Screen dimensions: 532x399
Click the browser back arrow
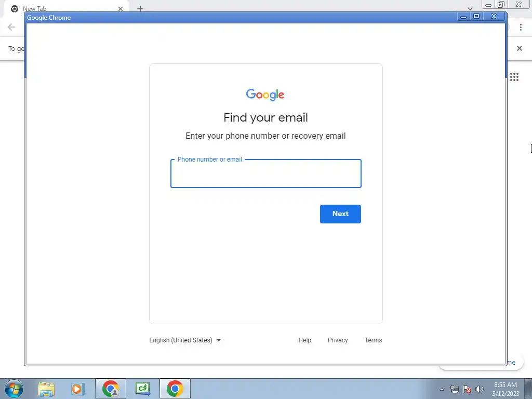coord(11,27)
